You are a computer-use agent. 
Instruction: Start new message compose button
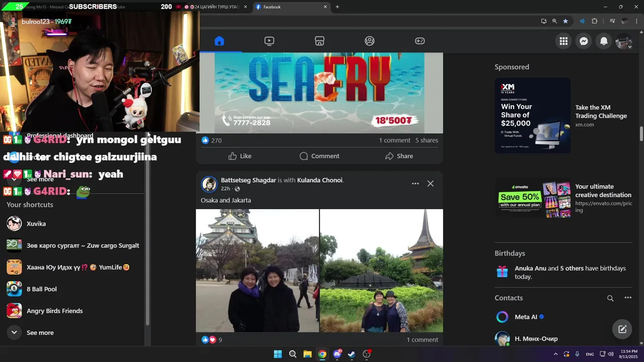pos(622,329)
